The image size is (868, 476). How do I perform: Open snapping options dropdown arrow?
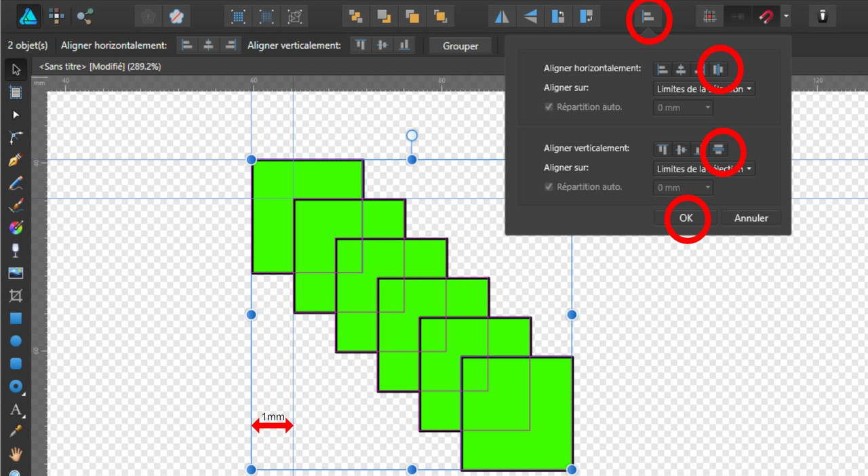pos(786,16)
